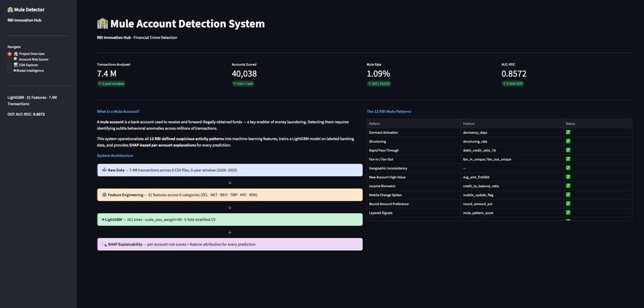Click the SHAP Explainability architecture card
Viewport: 644px width, 308px height.
pyautogui.click(x=229, y=244)
